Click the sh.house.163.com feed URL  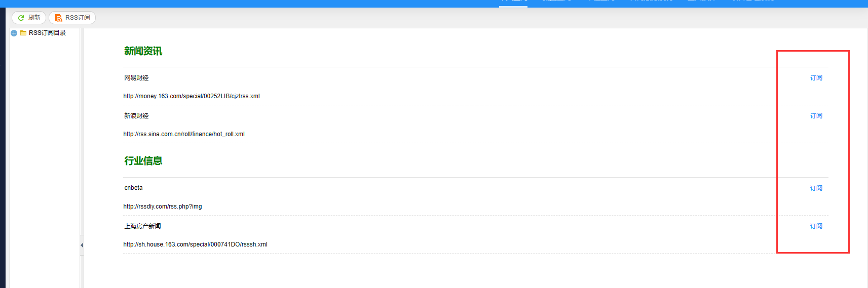tap(195, 244)
